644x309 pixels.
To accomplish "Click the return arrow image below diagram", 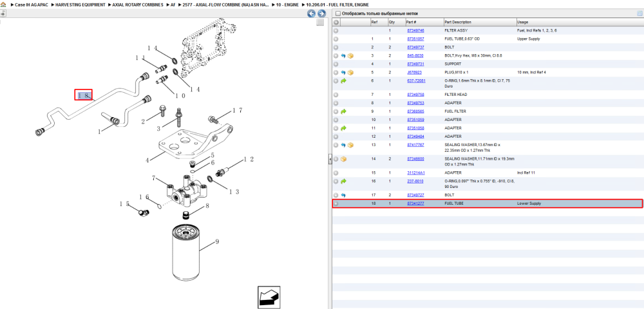I will (x=269, y=297).
